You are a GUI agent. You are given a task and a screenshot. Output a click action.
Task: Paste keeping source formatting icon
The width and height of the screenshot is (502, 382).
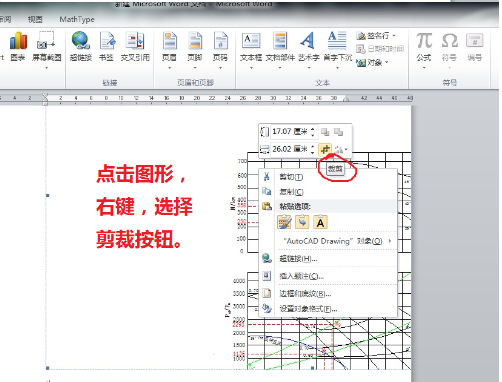[284, 222]
